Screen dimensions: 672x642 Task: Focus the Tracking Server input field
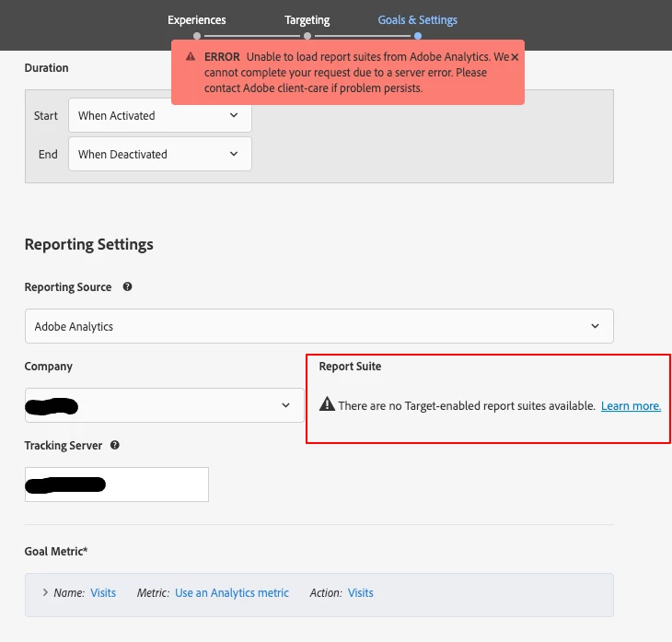pyautogui.click(x=117, y=484)
